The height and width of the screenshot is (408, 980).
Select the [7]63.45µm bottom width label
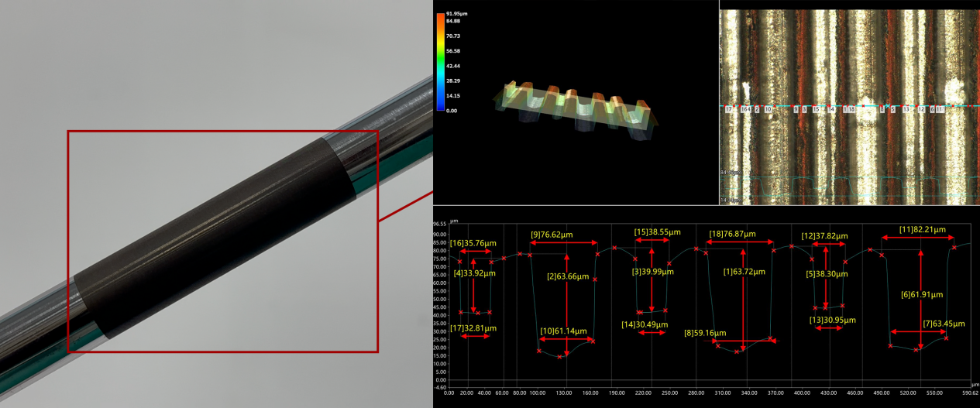point(945,324)
